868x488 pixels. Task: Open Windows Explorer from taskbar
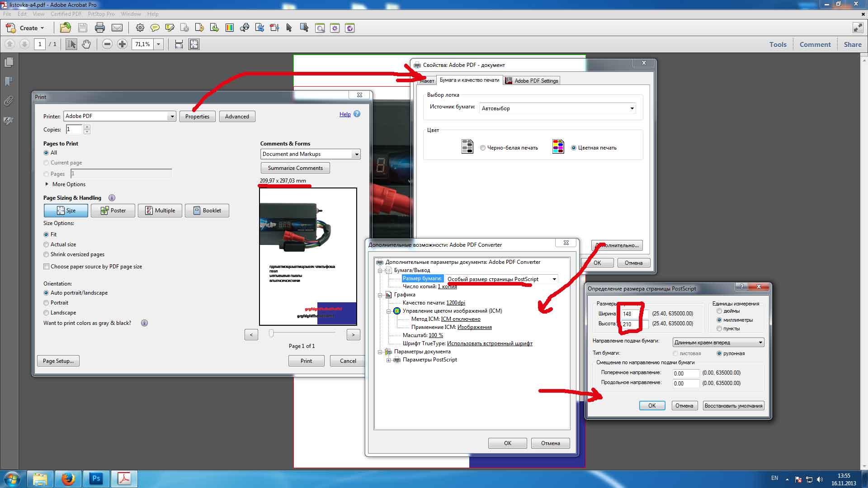(40, 479)
